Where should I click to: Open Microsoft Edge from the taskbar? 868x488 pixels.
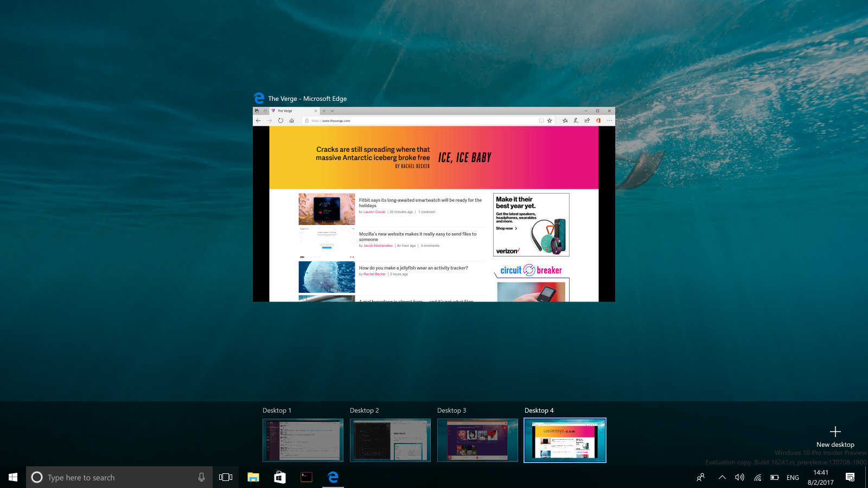[x=333, y=477]
